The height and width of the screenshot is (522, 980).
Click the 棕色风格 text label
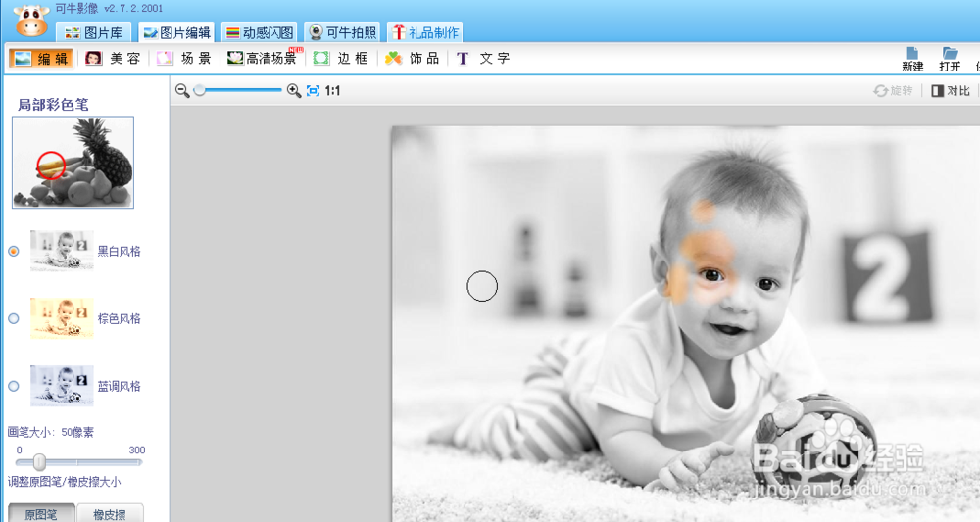pos(119,318)
